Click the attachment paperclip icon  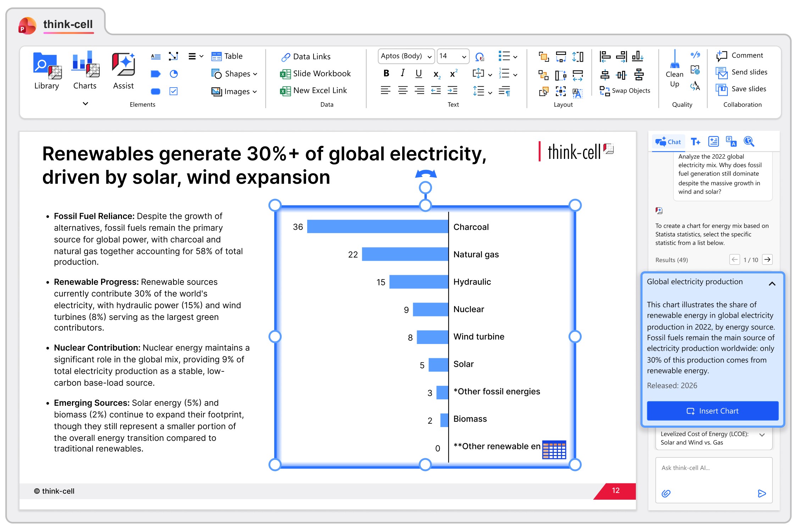[666, 493]
